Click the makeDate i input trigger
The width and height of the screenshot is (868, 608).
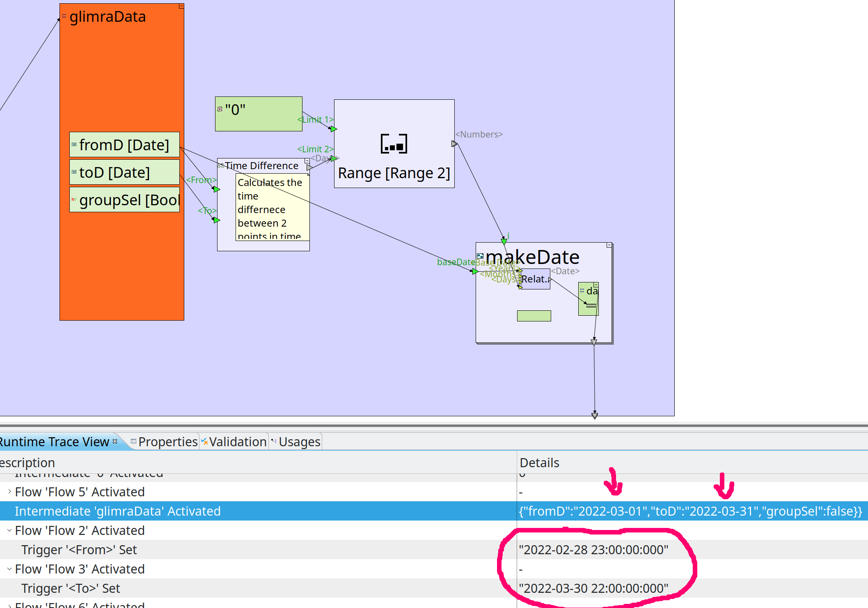(504, 242)
